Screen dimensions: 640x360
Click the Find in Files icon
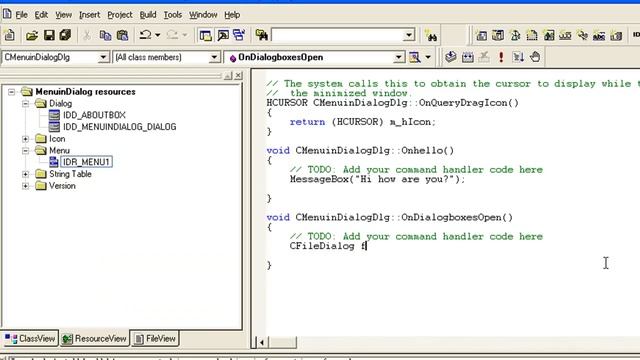click(261, 36)
